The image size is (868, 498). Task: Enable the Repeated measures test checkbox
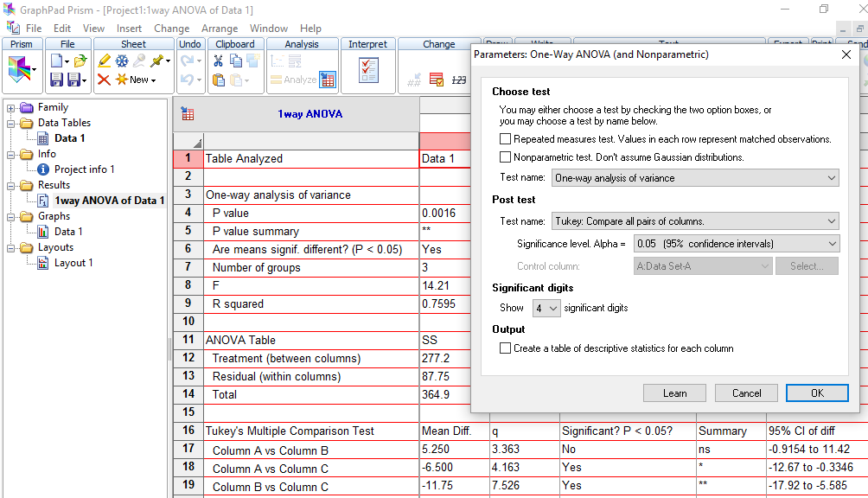[x=505, y=139]
